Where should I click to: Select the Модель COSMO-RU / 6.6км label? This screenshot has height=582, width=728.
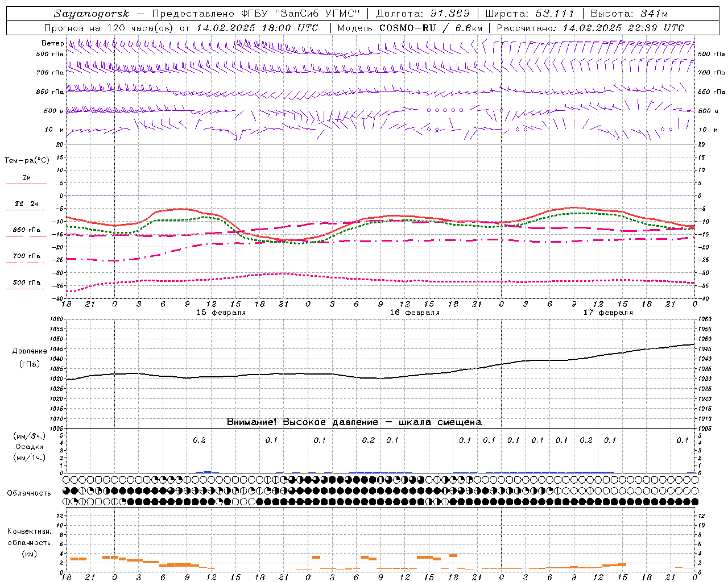[410, 28]
